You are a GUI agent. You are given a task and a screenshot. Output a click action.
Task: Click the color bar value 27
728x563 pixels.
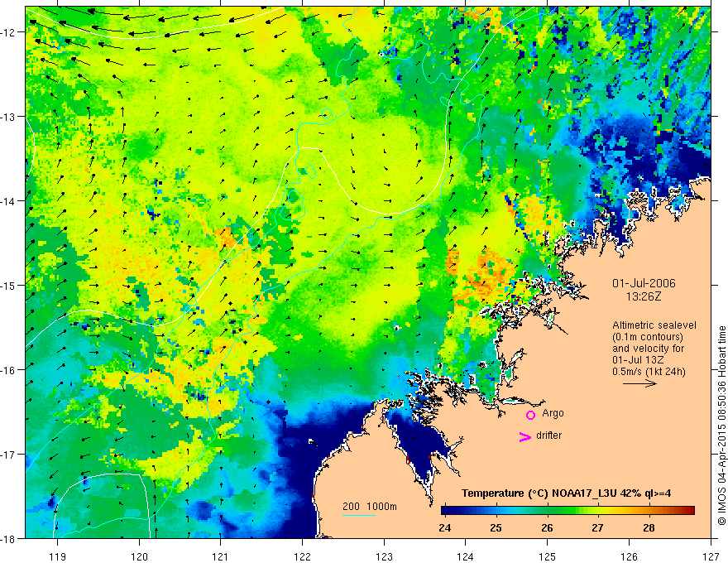[x=597, y=527]
